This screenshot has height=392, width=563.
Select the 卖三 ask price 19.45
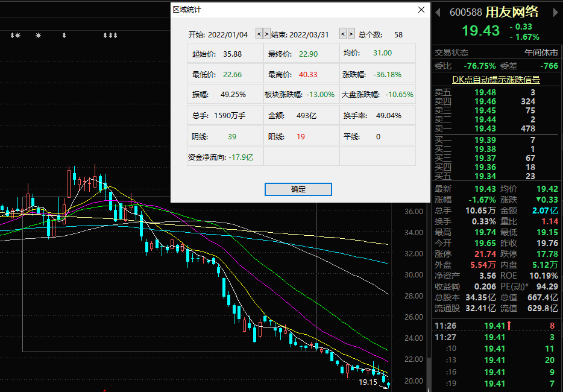click(485, 110)
